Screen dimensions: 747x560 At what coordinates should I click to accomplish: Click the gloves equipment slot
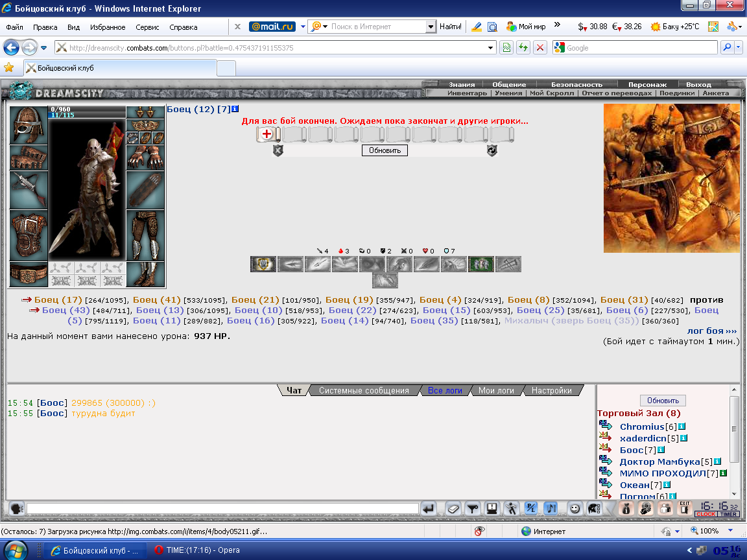[x=145, y=157]
